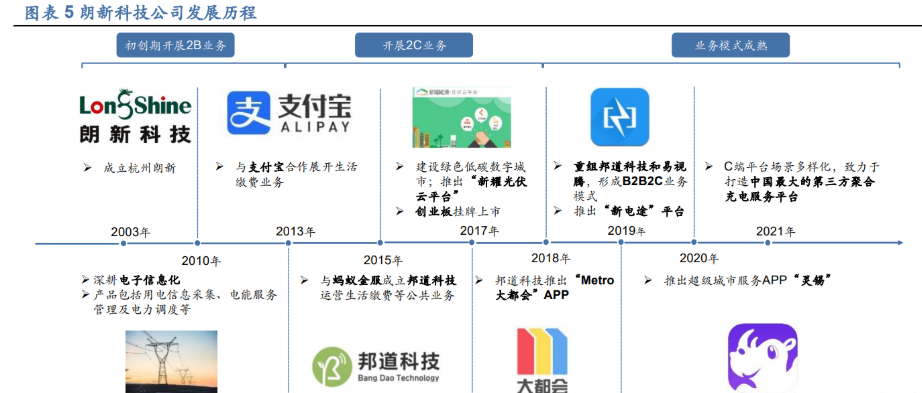Click the green 新耀光伏云平台 image
The image size is (922, 393).
tap(462, 117)
